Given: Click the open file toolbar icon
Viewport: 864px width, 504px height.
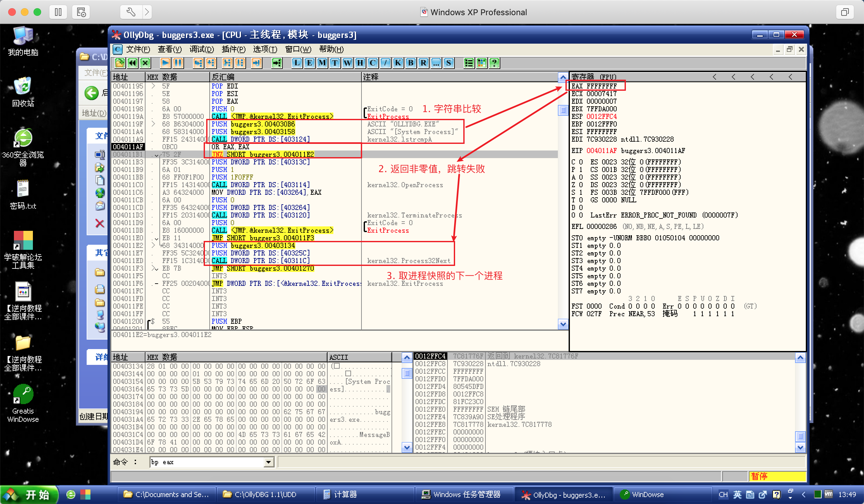Looking at the screenshot, I should (x=120, y=63).
